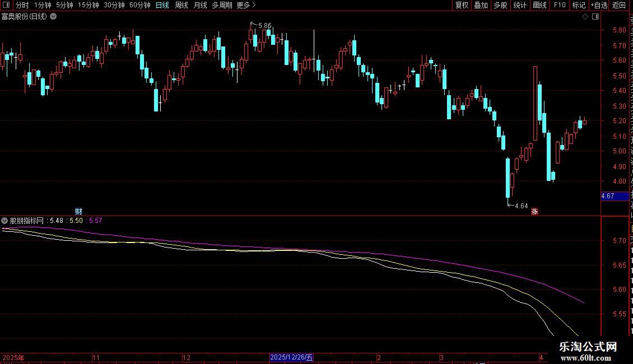Click the 4.64 low price label
The width and height of the screenshot is (633, 364).
(x=522, y=206)
